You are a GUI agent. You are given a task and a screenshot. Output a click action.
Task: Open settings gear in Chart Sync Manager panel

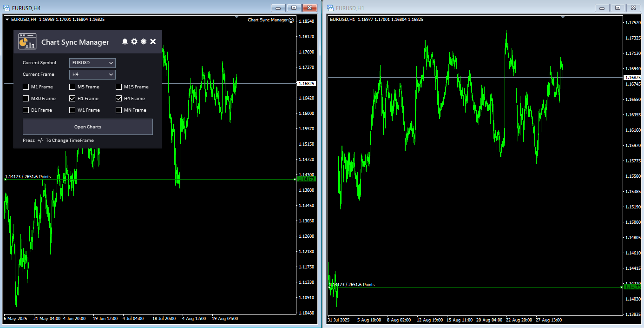point(134,41)
